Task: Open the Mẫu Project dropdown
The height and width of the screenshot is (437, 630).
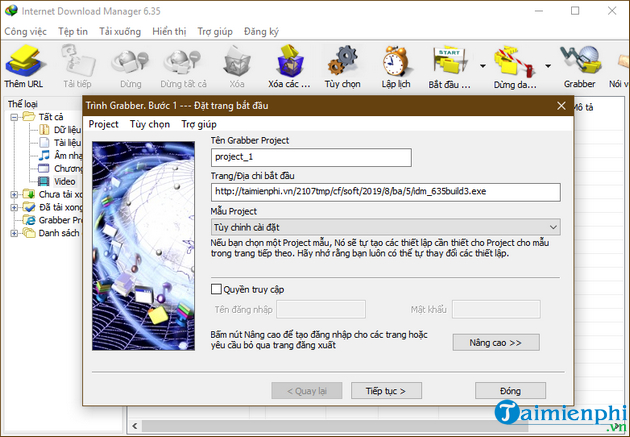Action: [385, 227]
